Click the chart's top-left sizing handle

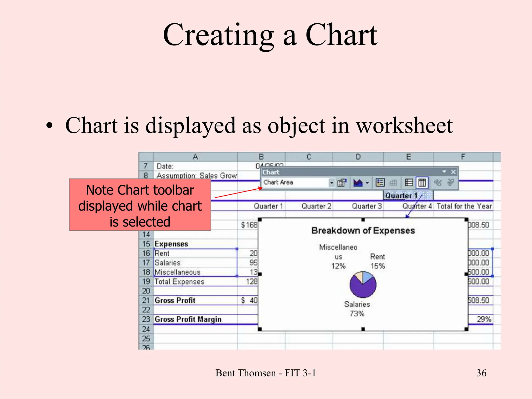click(260, 220)
